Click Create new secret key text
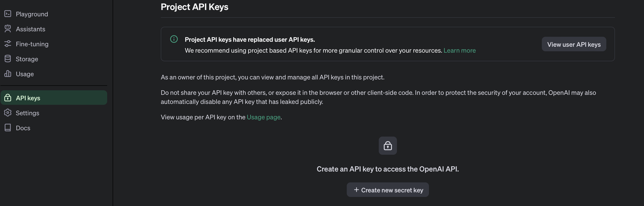 pos(392,190)
